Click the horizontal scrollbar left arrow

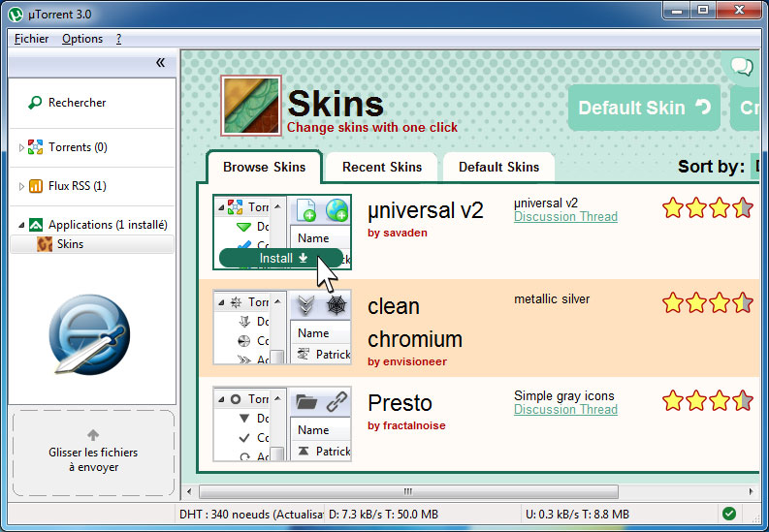tap(189, 491)
